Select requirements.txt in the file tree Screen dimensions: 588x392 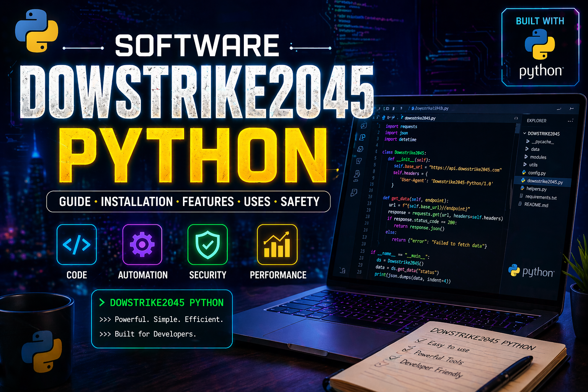point(540,197)
